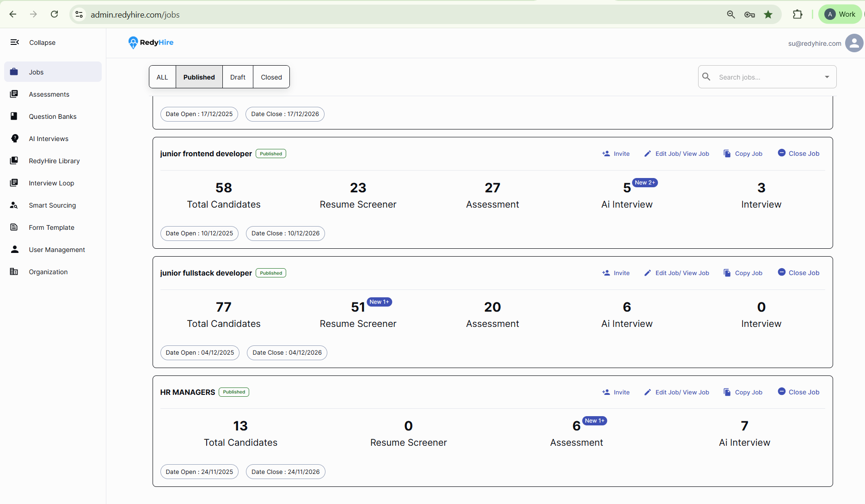Click Copy Job icon for HR MANAGERS
865x504 pixels.
[x=727, y=392]
